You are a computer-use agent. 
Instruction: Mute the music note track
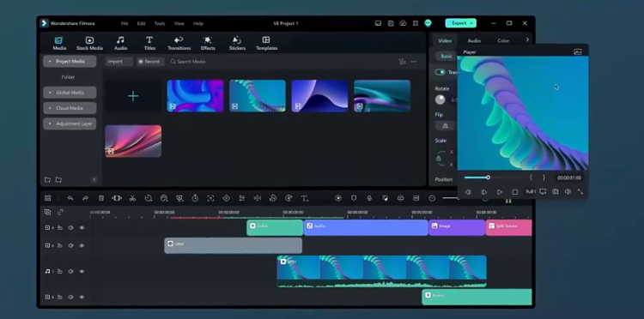[70, 272]
